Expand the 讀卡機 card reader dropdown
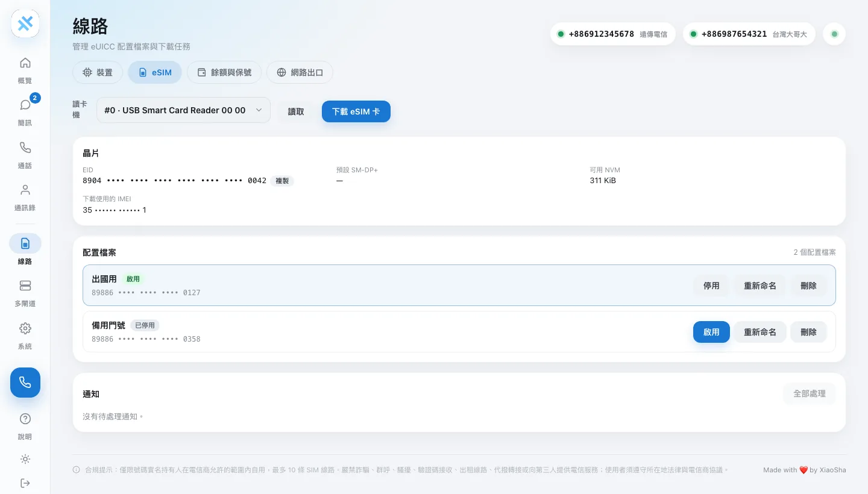 pyautogui.click(x=183, y=110)
